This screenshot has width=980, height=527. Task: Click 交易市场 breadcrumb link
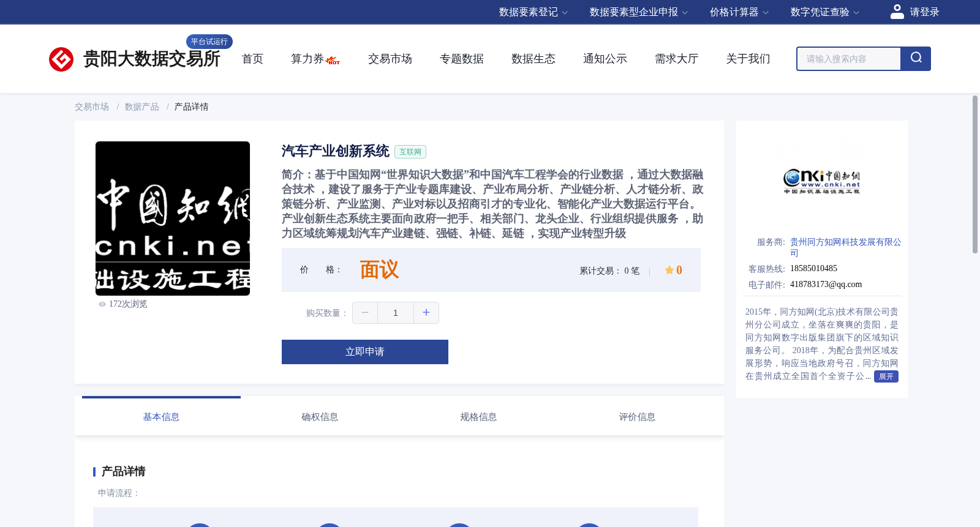92,107
